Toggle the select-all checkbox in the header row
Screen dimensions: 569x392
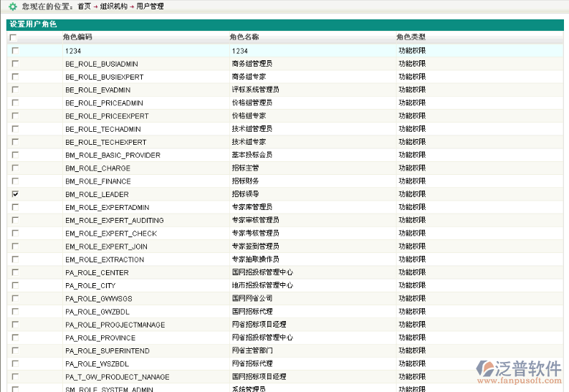(x=14, y=37)
